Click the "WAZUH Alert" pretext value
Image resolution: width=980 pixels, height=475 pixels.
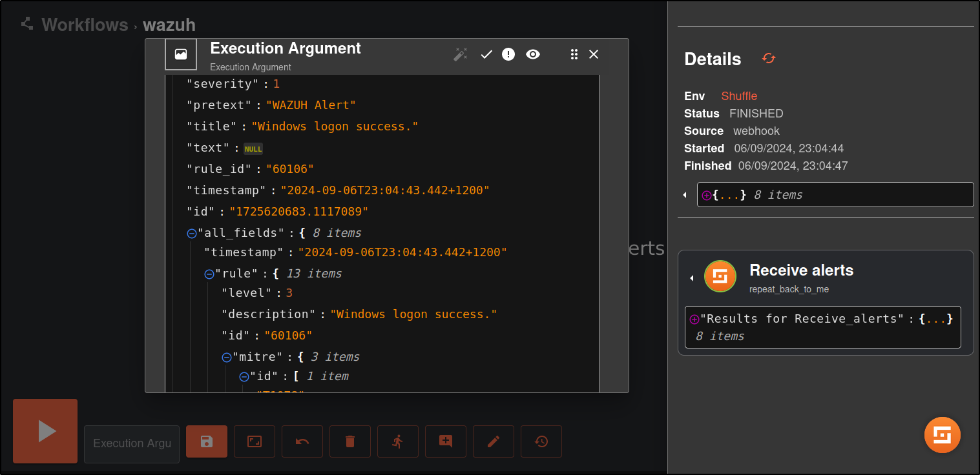[311, 105]
